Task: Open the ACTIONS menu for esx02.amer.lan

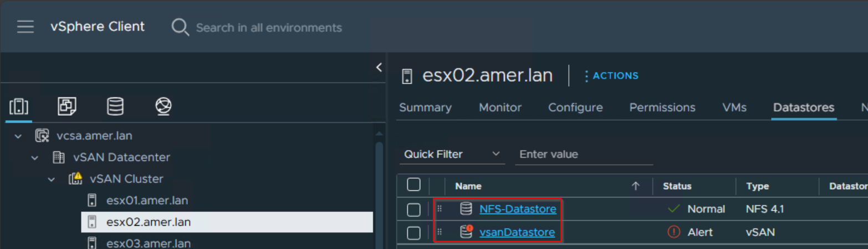Action: (x=612, y=76)
